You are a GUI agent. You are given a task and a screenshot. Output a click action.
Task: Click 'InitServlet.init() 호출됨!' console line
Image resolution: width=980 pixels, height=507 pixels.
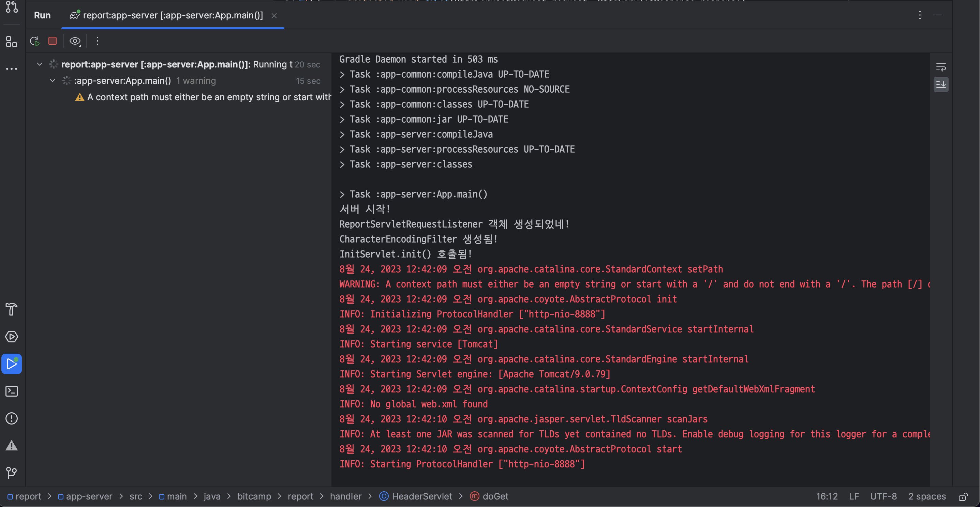(x=406, y=254)
